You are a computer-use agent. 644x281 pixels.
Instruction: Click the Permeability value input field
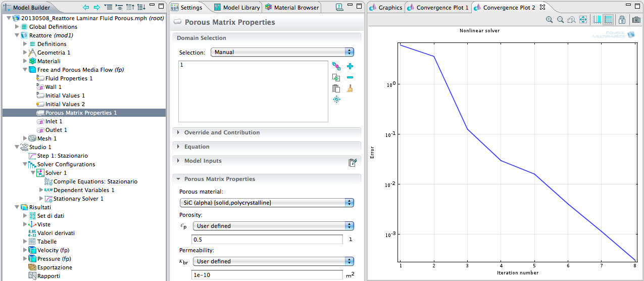(267, 275)
